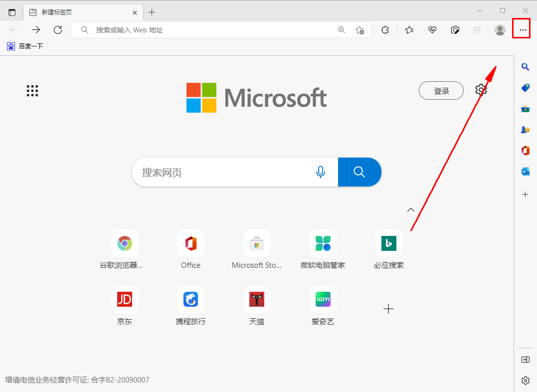Click the microphone voice search icon

[321, 172]
